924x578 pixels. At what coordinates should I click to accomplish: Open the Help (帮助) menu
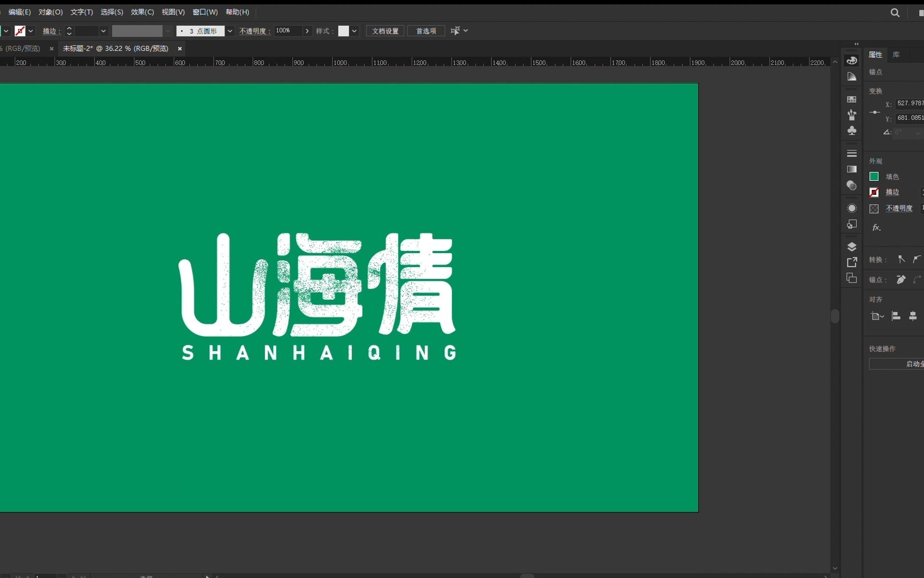(237, 12)
